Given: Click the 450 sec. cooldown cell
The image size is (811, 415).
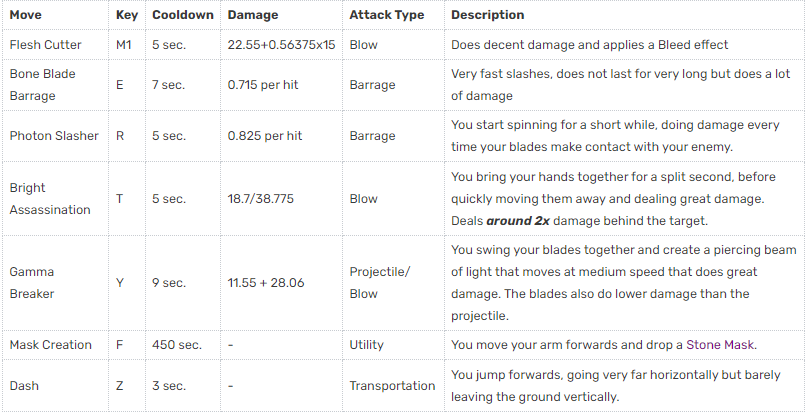Looking at the screenshot, I should click(x=177, y=345).
